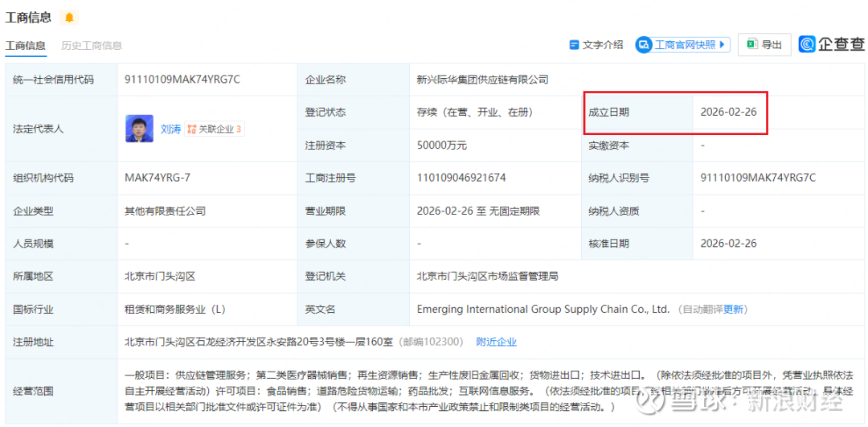This screenshot has width=868, height=427.
Task: Click the 参保人数 label
Action: point(325,243)
